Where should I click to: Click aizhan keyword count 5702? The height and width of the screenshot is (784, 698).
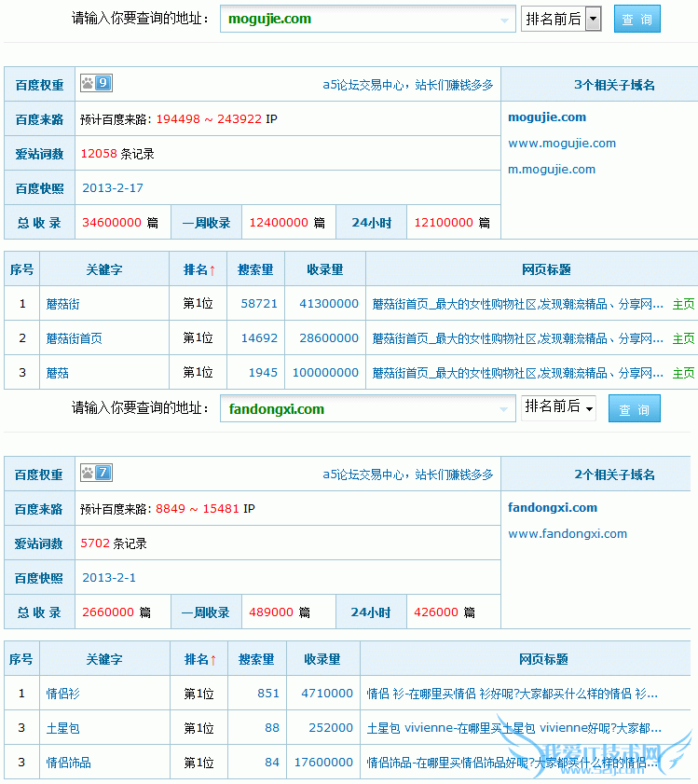click(x=95, y=543)
